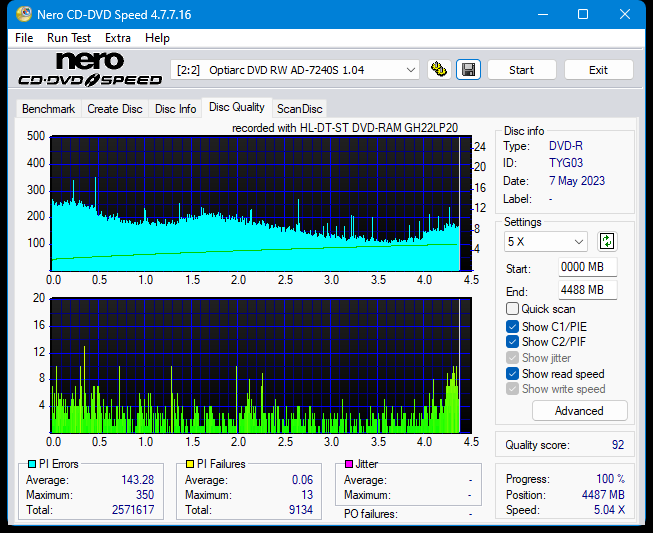The image size is (653, 533).
Task: Click the disc copy options icon
Action: [438, 70]
